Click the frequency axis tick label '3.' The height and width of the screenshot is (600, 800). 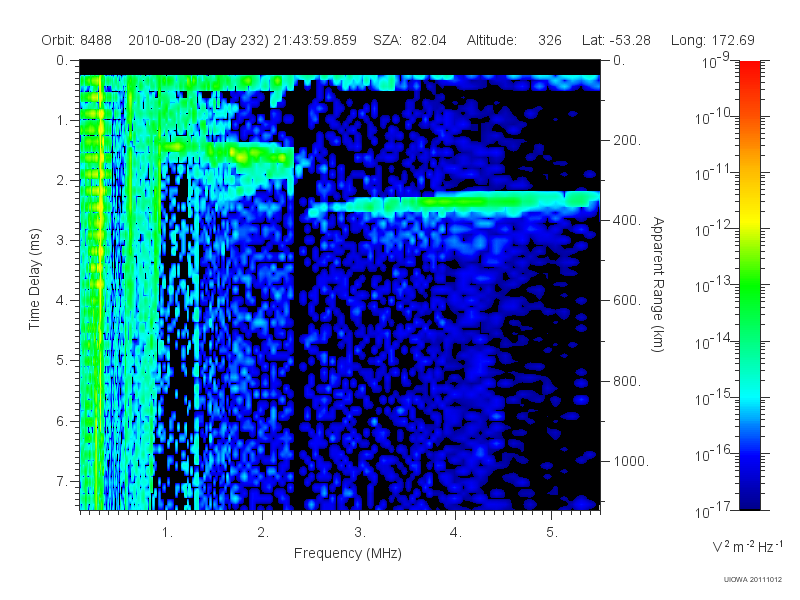coord(360,533)
